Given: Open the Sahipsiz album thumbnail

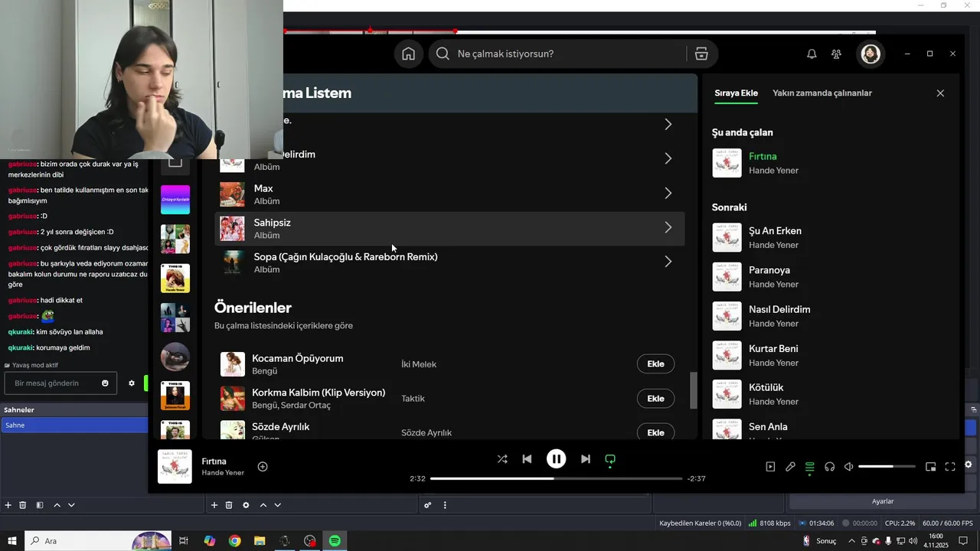Looking at the screenshot, I should [232, 228].
